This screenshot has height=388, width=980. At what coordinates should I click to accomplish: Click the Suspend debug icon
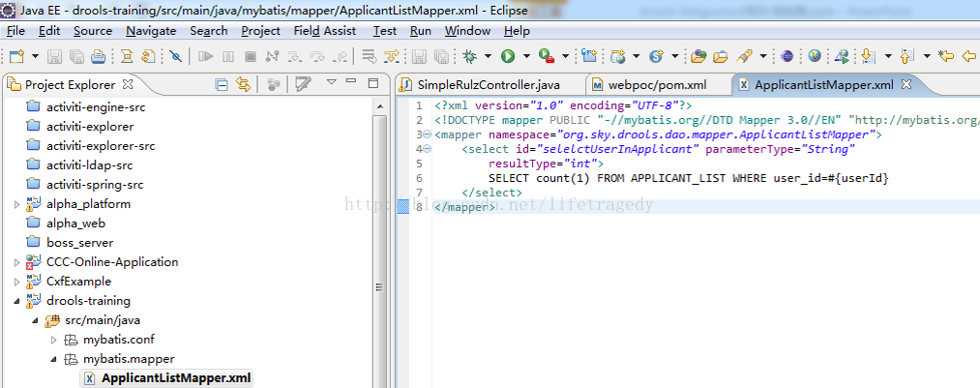click(228, 56)
